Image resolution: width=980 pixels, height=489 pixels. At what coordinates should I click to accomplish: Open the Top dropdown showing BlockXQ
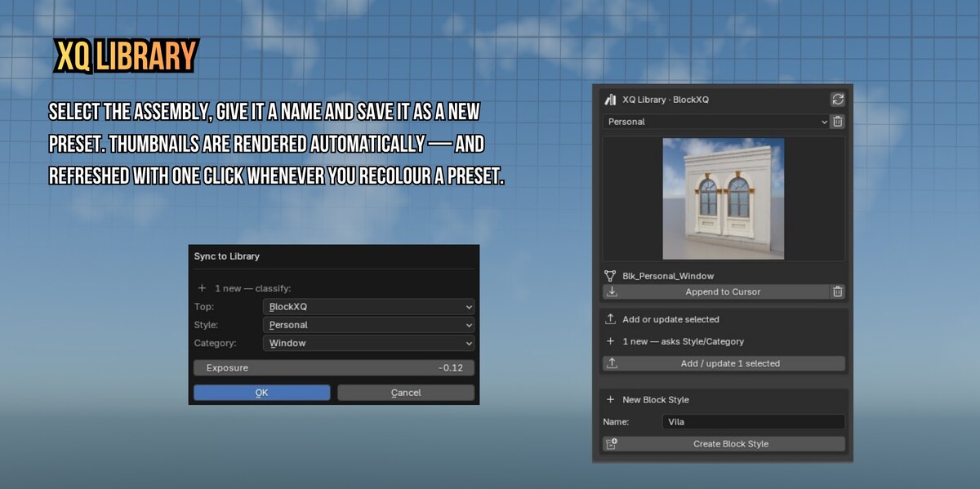[369, 307]
